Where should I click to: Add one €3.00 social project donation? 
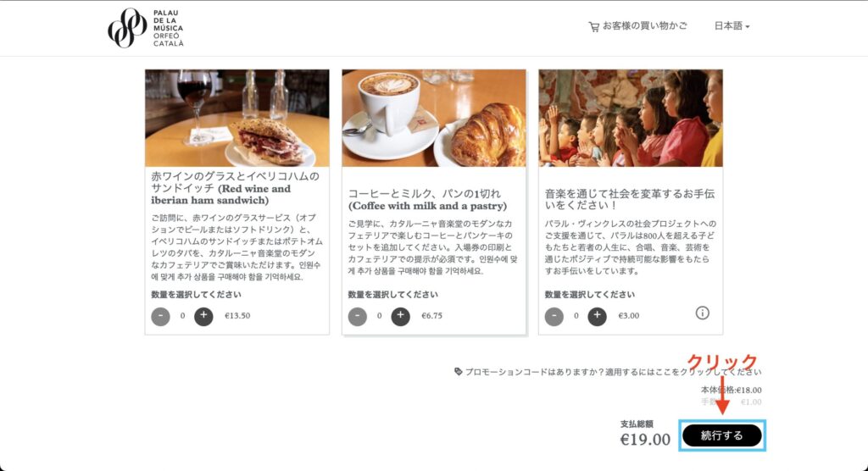point(597,316)
